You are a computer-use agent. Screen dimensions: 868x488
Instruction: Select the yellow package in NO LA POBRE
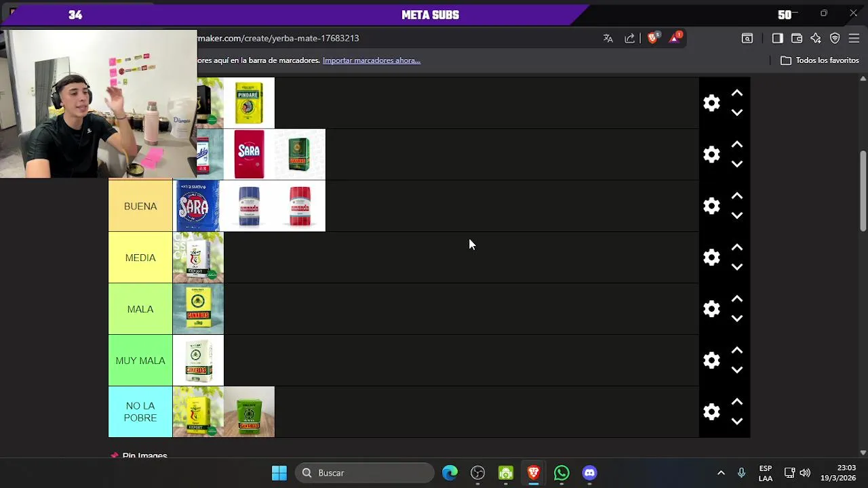[x=198, y=412]
